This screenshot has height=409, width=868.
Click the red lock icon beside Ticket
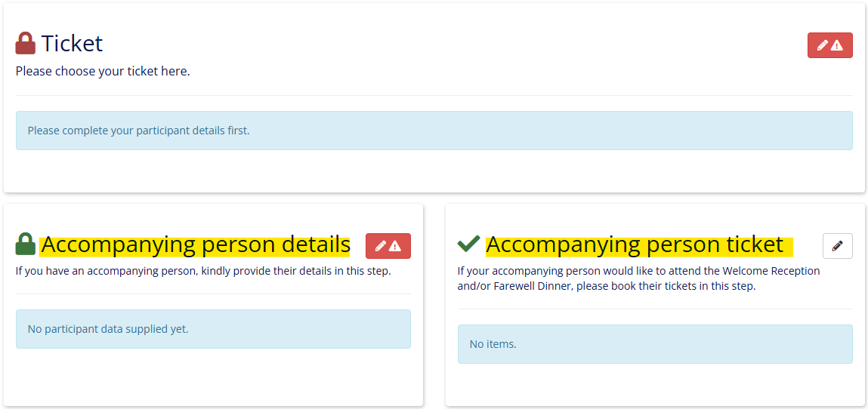pos(26,43)
